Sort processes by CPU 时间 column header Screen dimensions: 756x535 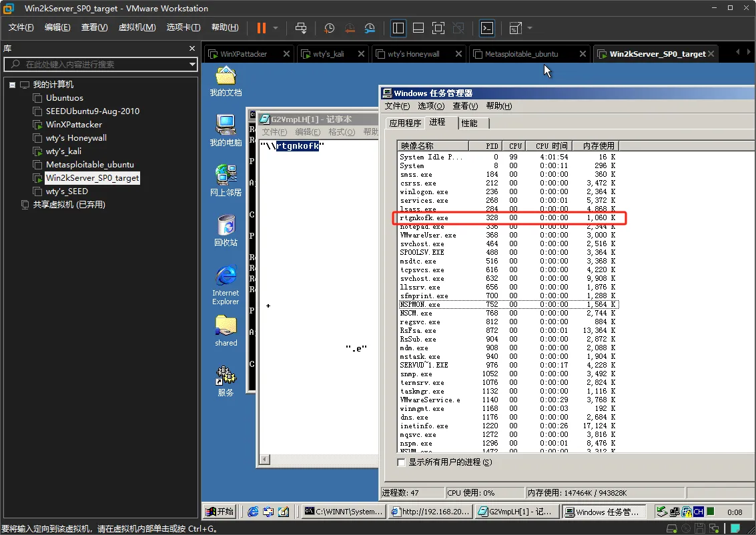coord(549,145)
